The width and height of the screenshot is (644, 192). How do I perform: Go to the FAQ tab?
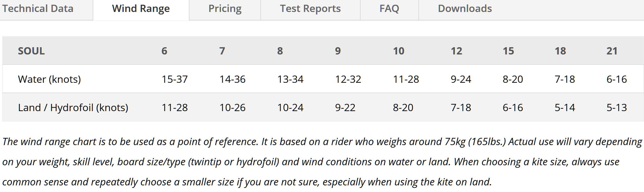pos(389,8)
